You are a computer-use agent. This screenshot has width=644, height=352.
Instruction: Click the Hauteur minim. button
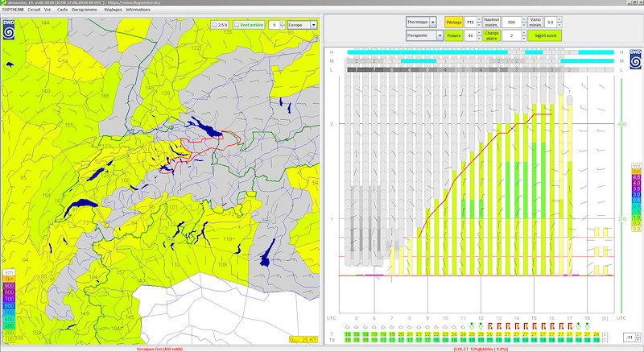click(491, 23)
